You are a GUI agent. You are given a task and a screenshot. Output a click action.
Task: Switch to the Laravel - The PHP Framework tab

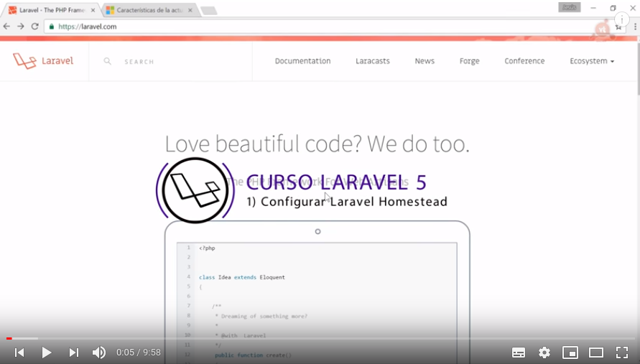(51, 10)
